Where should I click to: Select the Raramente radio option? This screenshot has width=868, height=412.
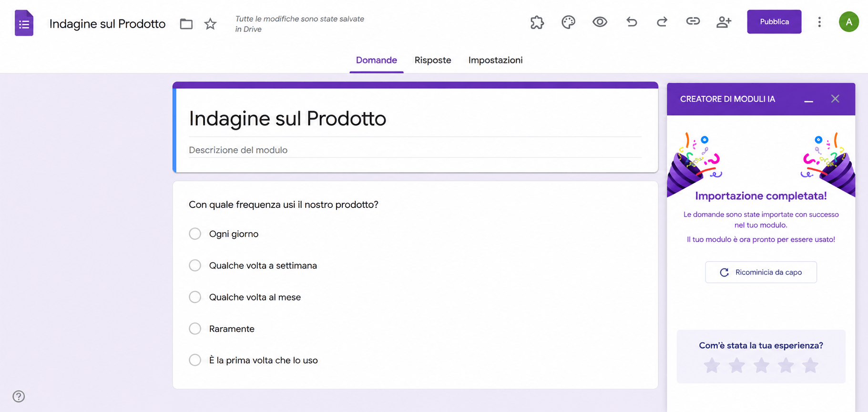[x=195, y=329]
